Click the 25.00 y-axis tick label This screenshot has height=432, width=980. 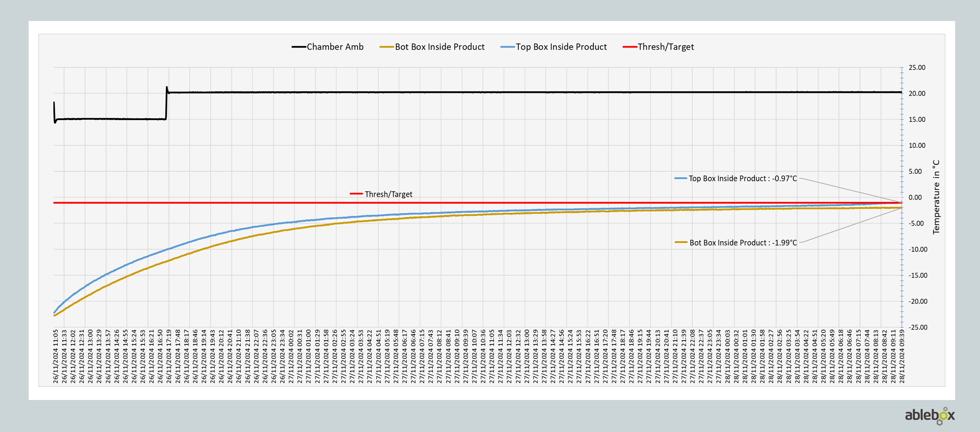click(917, 68)
